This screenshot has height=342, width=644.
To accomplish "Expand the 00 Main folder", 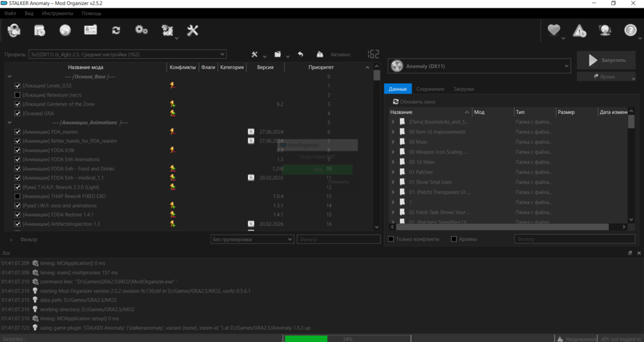I will coord(393,142).
